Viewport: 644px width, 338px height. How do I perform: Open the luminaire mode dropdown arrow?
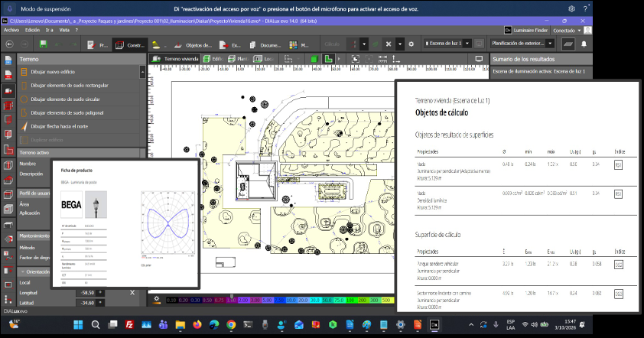coord(165,46)
